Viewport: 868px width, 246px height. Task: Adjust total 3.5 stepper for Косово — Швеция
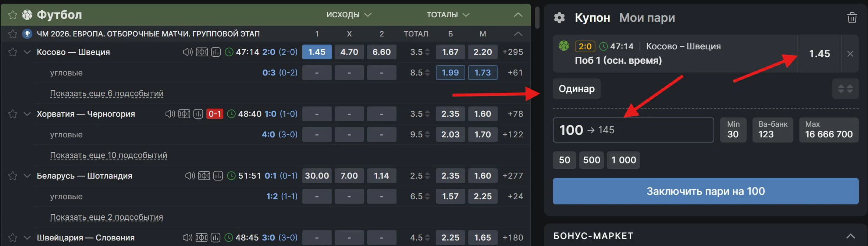pos(427,52)
